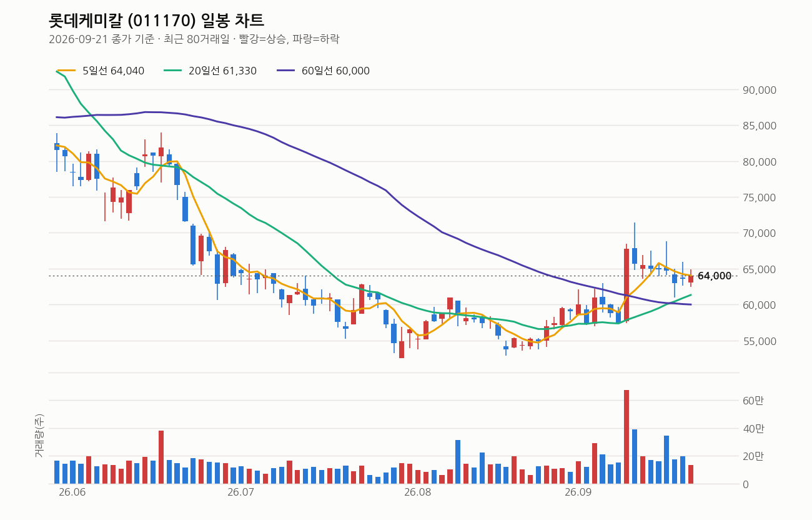
Task: Click the 60만 volume axis label
Action: (x=753, y=401)
